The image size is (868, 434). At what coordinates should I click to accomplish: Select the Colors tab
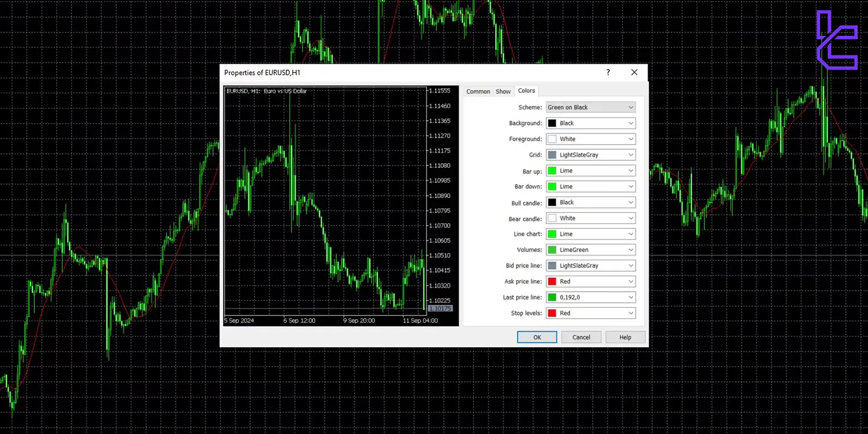click(526, 90)
